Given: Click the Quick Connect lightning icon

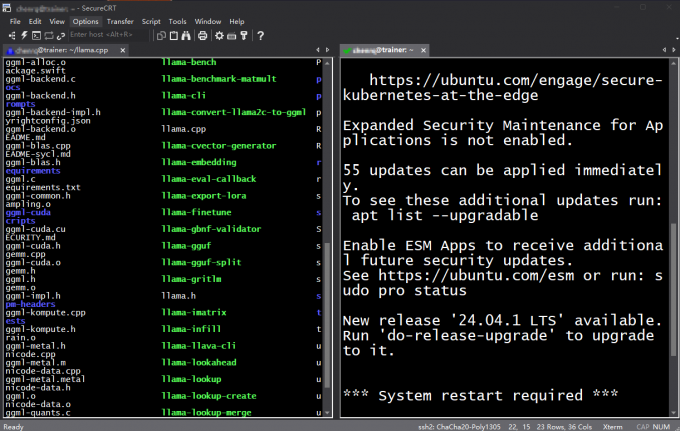Looking at the screenshot, I should point(24,36).
